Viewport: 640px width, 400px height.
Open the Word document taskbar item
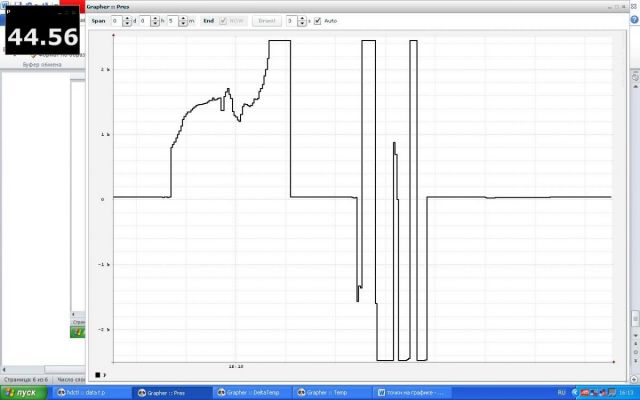tap(413, 393)
